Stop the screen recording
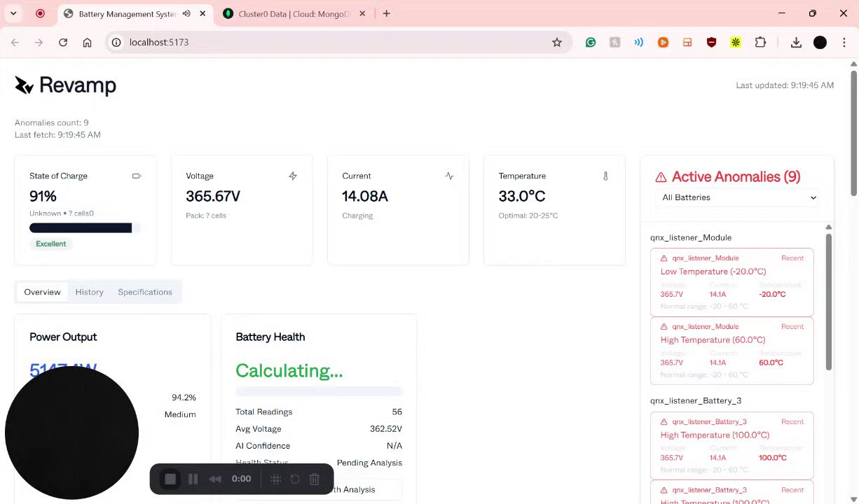 pos(170,479)
